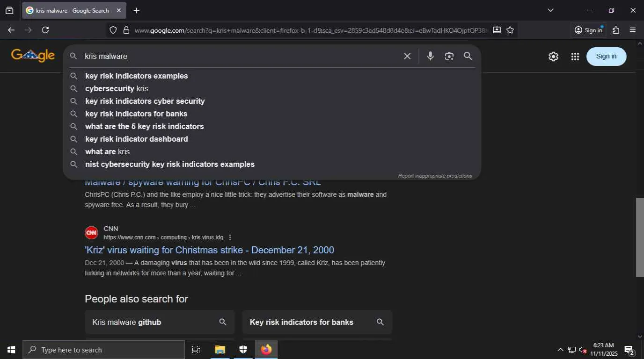This screenshot has width=644, height=359.
Task: Open a new tab with the plus button
Action: [136, 10]
